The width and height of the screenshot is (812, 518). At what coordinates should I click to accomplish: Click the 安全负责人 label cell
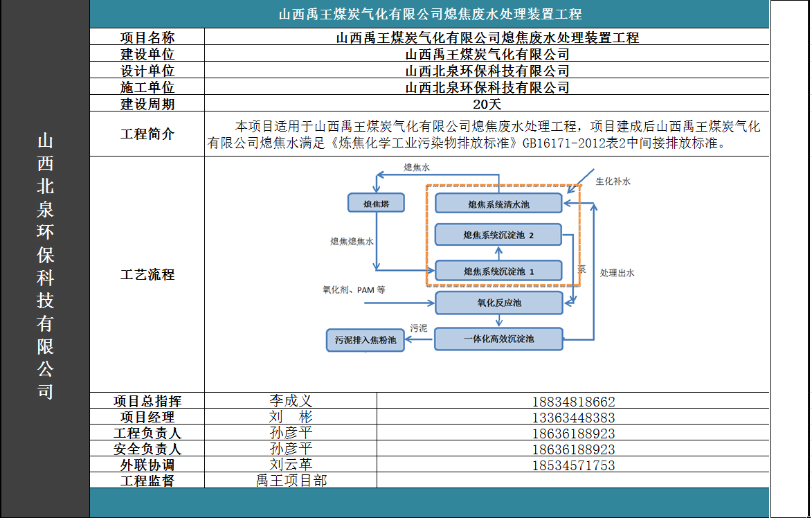click(x=147, y=449)
